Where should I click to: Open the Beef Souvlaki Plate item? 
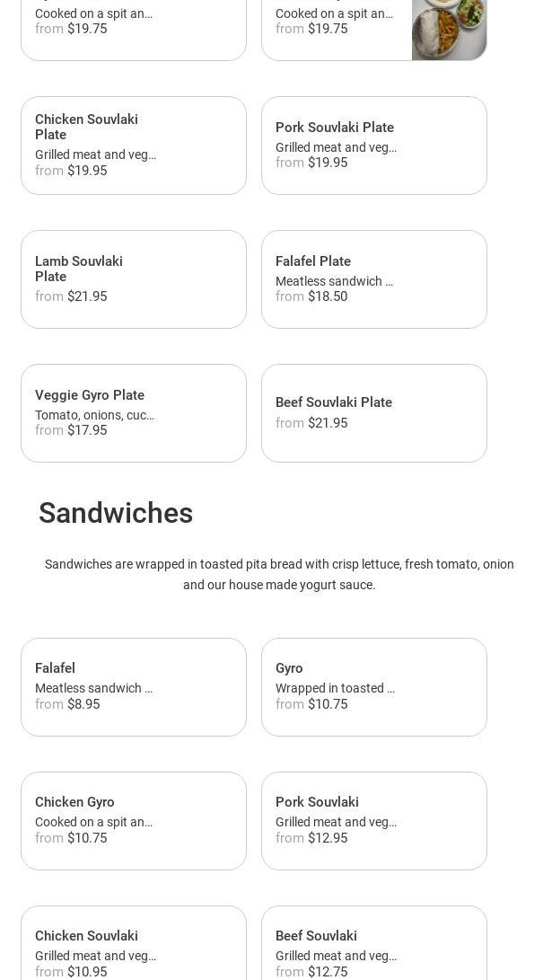pyautogui.click(x=373, y=413)
